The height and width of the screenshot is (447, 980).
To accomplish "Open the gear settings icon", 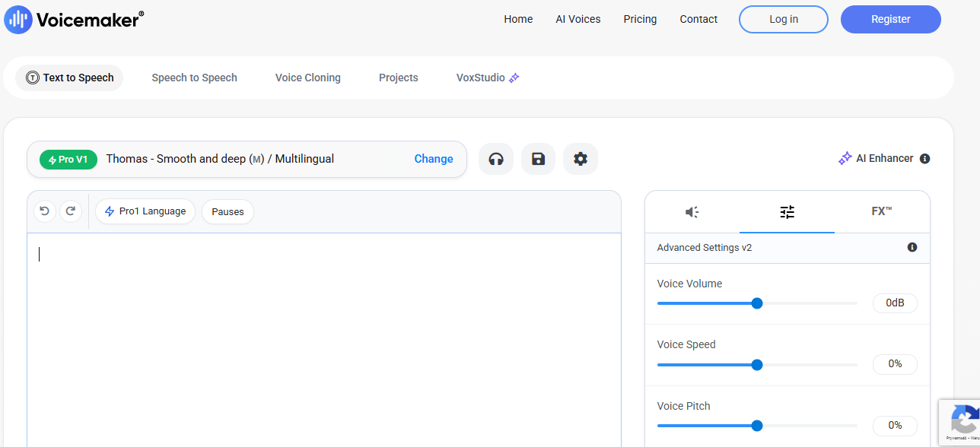I will pos(581,159).
